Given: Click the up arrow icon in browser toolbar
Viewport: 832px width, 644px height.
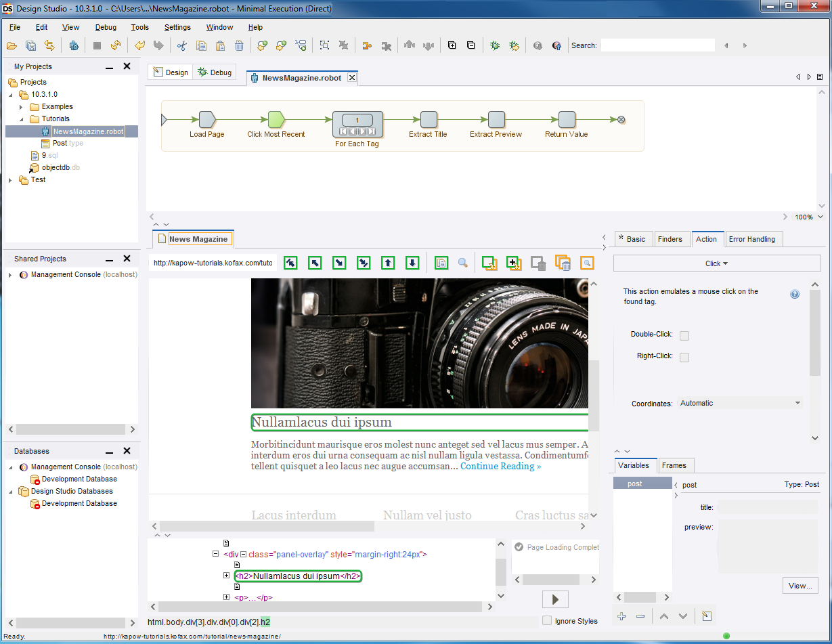Looking at the screenshot, I should point(387,263).
